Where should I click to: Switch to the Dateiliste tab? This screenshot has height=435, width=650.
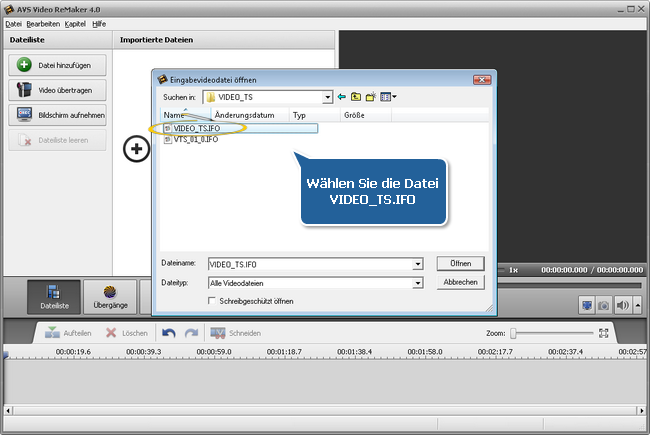[x=54, y=297]
